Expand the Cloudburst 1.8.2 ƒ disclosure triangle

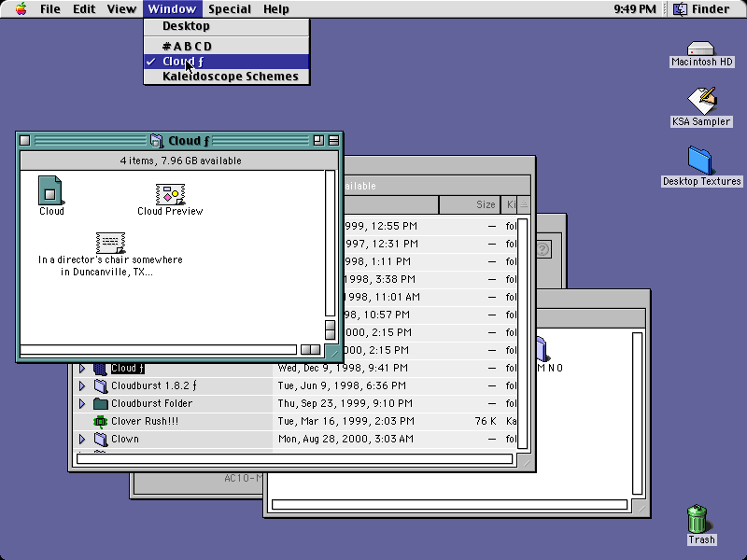pos(82,385)
